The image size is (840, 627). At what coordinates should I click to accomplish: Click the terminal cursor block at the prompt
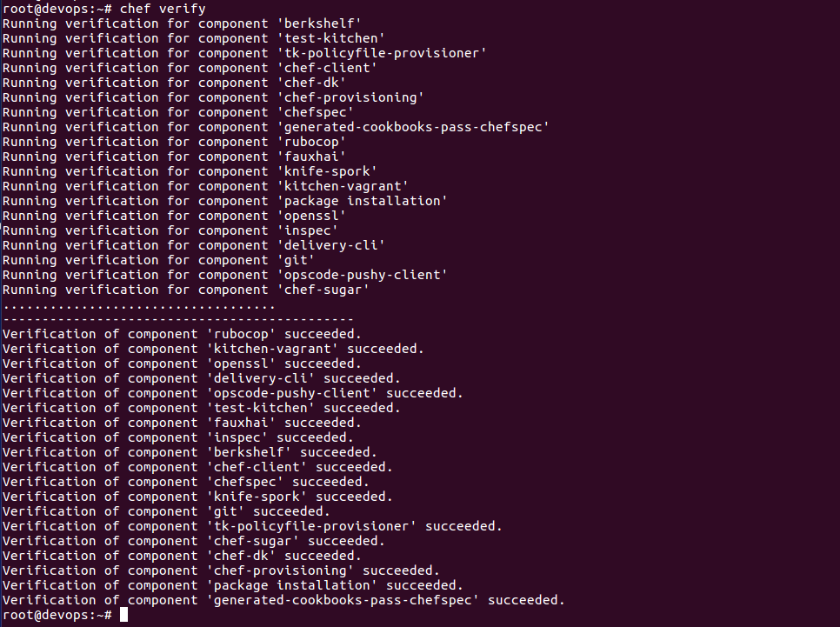[x=123, y=615]
